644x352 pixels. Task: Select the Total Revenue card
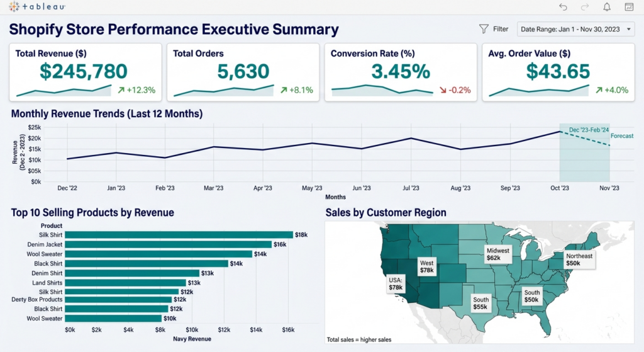pyautogui.click(x=86, y=72)
